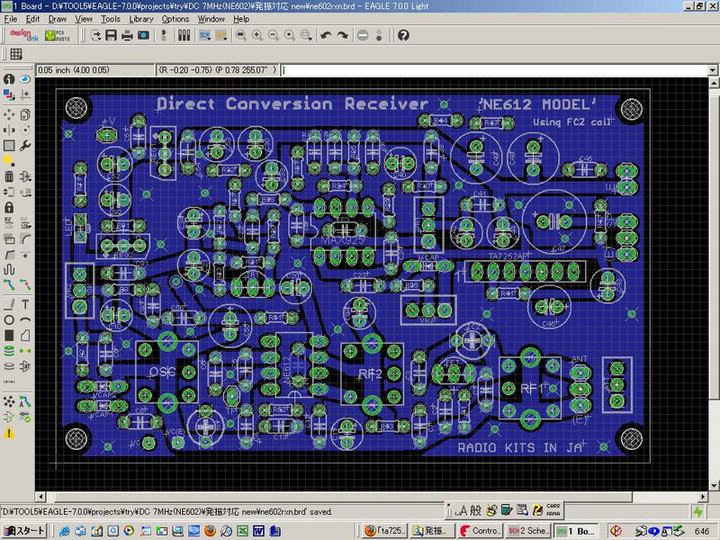Pick the Delete trash can tool

[9, 176]
